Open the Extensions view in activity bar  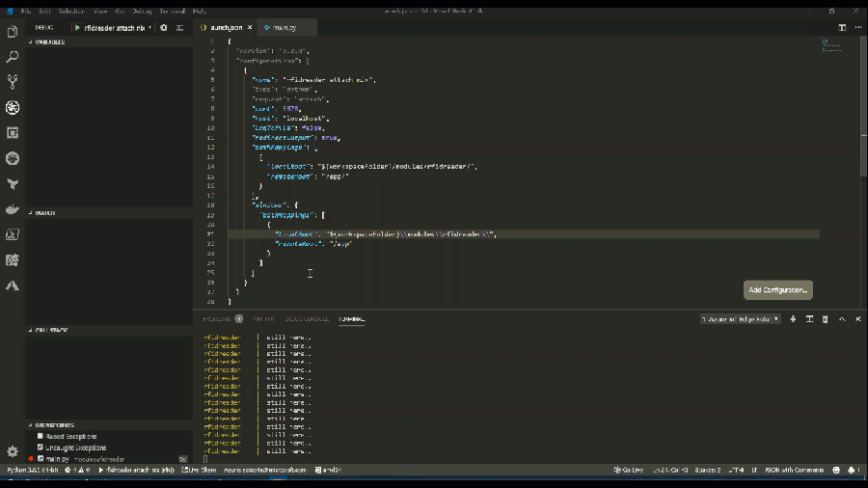13,133
